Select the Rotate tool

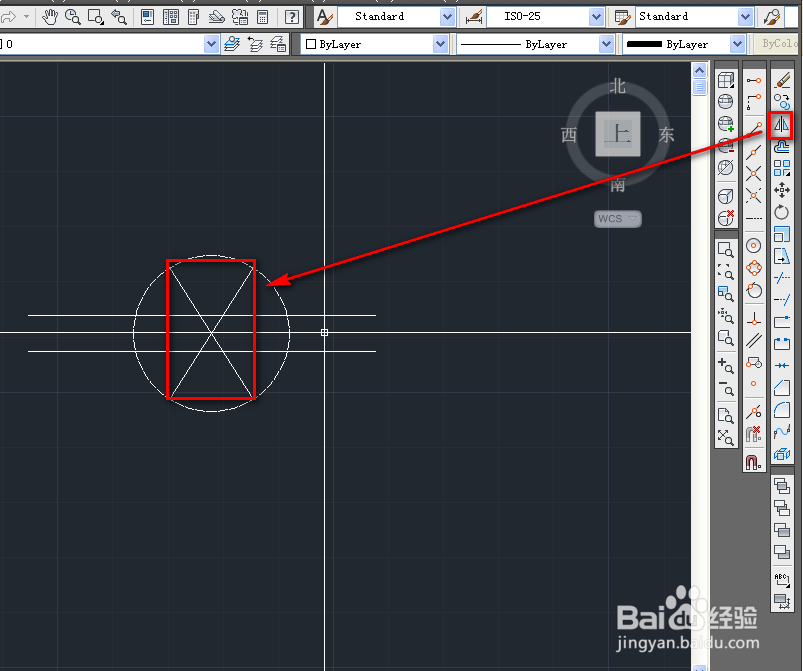782,212
